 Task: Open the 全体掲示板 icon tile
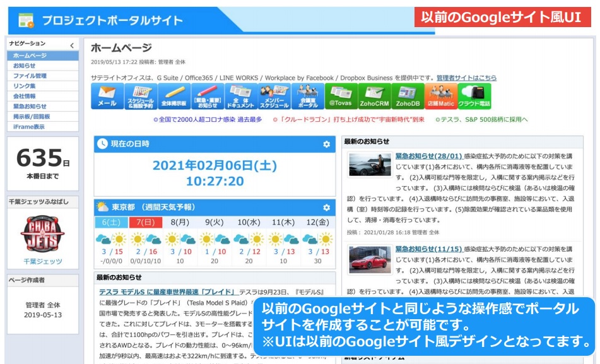tap(174, 96)
